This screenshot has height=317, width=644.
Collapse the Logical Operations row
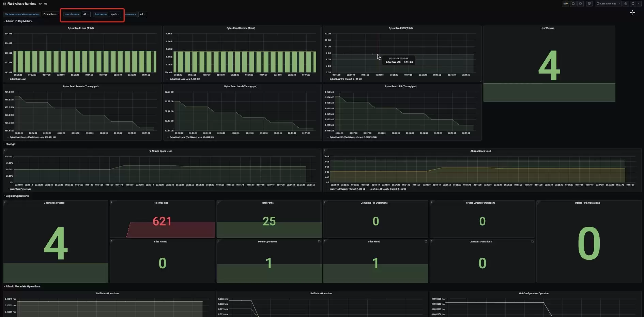[16, 196]
